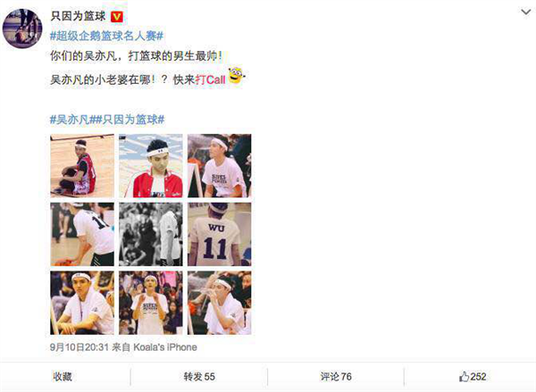Click 转发 55 to repost
Image resolution: width=536 pixels, height=392 pixels.
(199, 377)
